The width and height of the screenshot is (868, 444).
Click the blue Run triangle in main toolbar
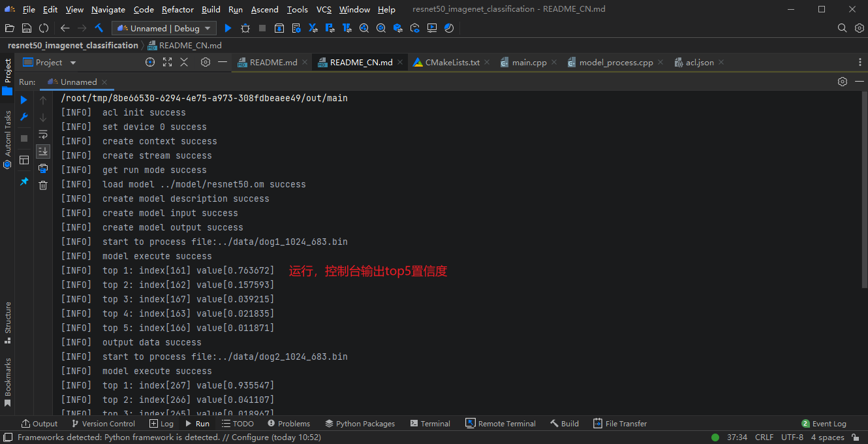pyautogui.click(x=228, y=28)
